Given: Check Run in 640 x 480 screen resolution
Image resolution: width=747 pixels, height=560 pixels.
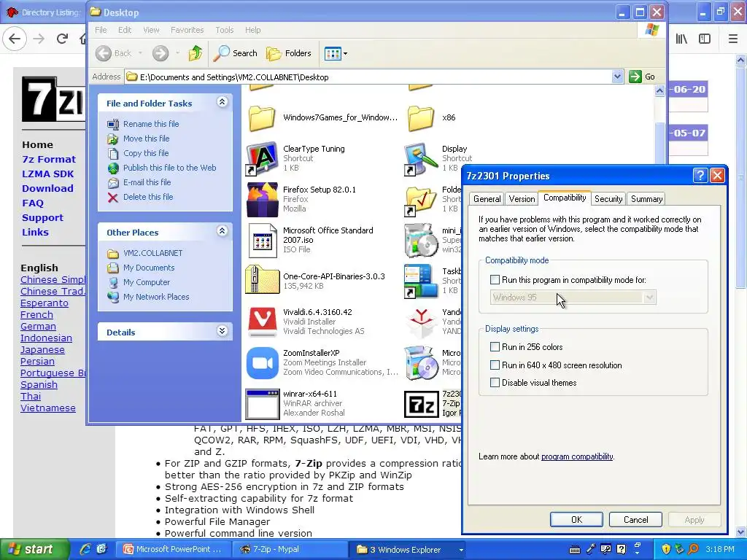Looking at the screenshot, I should (495, 365).
